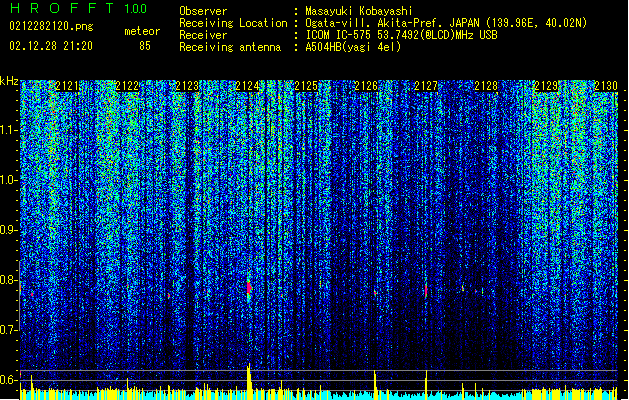
Task: Click the 1.0 frequency axis label
Action: pos(9,180)
